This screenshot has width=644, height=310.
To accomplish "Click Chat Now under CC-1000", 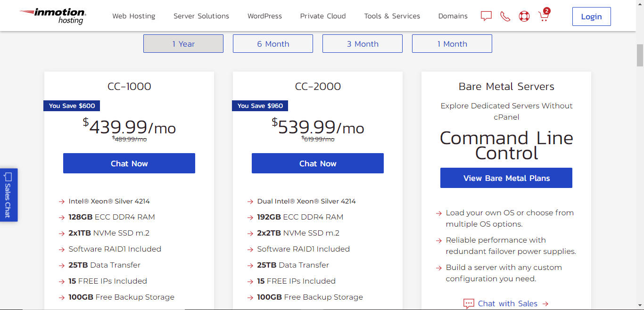I will point(129,163).
